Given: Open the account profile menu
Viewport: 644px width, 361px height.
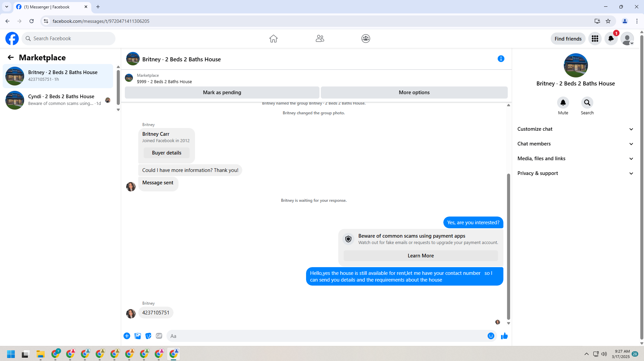Looking at the screenshot, I should coord(627,39).
